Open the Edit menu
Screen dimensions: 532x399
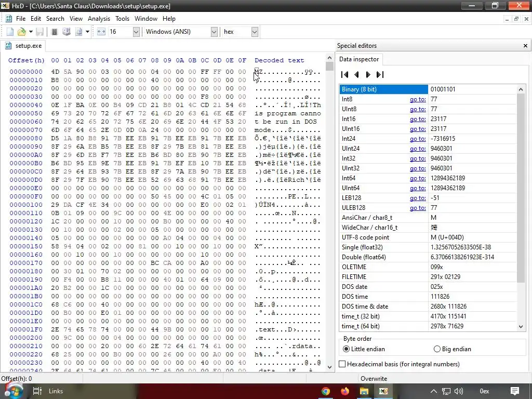(36, 19)
